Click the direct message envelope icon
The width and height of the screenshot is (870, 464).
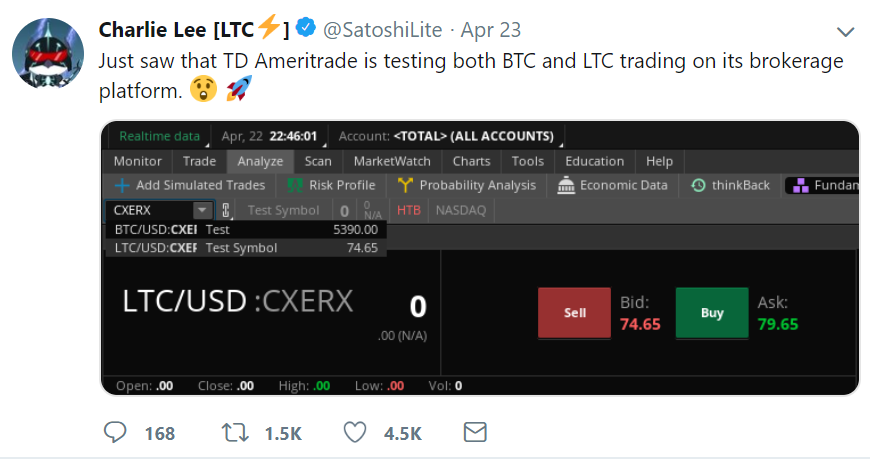coord(474,432)
